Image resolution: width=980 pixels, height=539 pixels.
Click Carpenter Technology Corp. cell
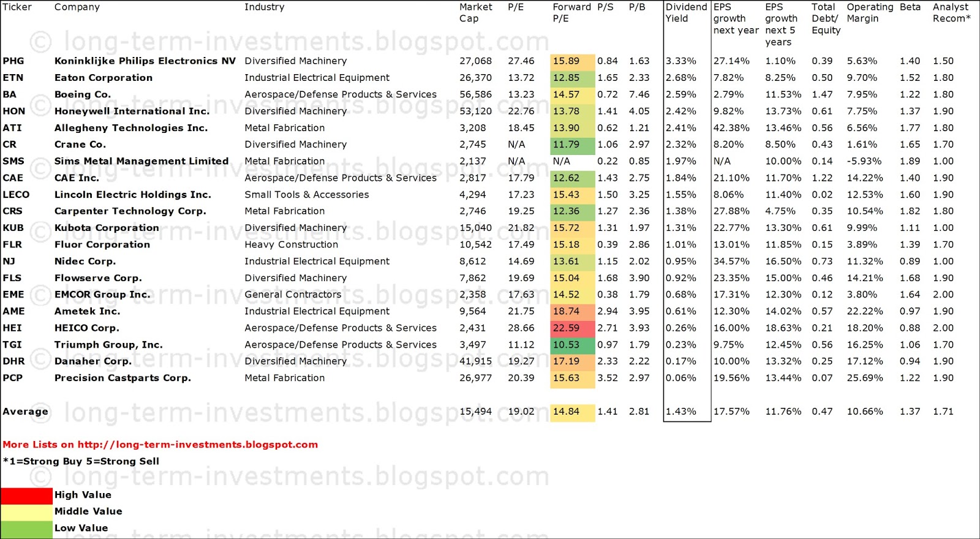click(130, 211)
